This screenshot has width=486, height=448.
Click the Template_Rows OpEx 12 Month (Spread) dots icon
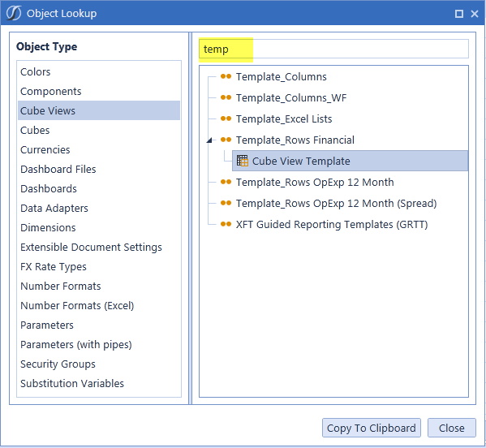[226, 203]
